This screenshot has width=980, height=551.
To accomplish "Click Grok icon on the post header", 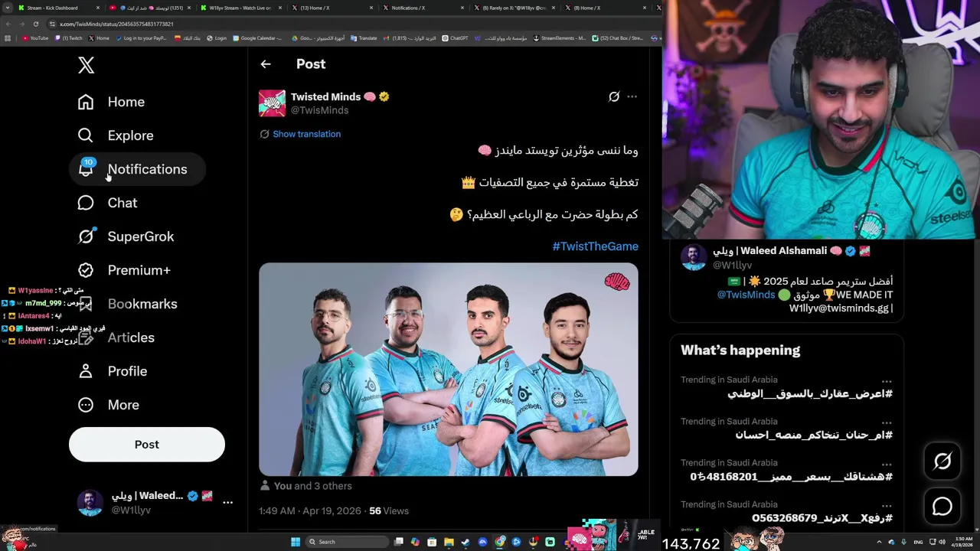I will coord(614,96).
